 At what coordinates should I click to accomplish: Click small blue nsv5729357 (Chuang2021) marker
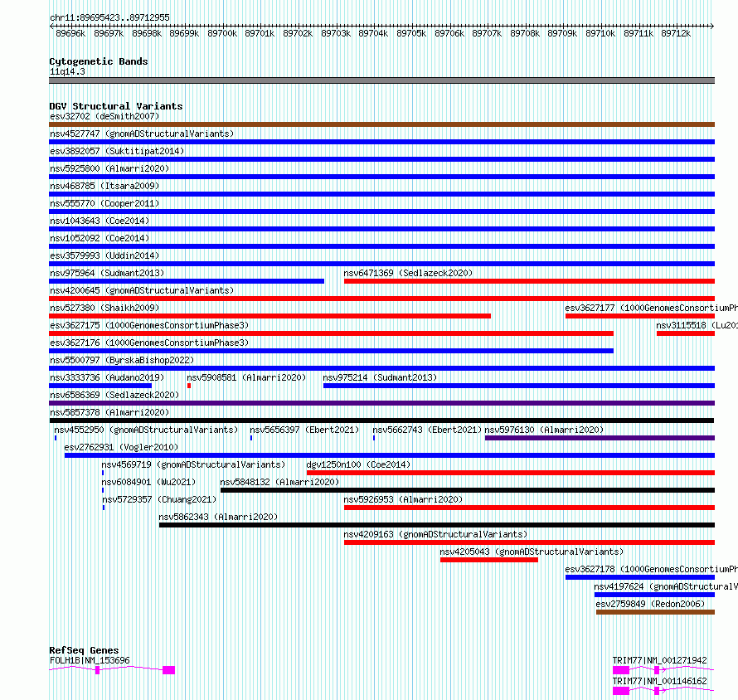(103, 508)
